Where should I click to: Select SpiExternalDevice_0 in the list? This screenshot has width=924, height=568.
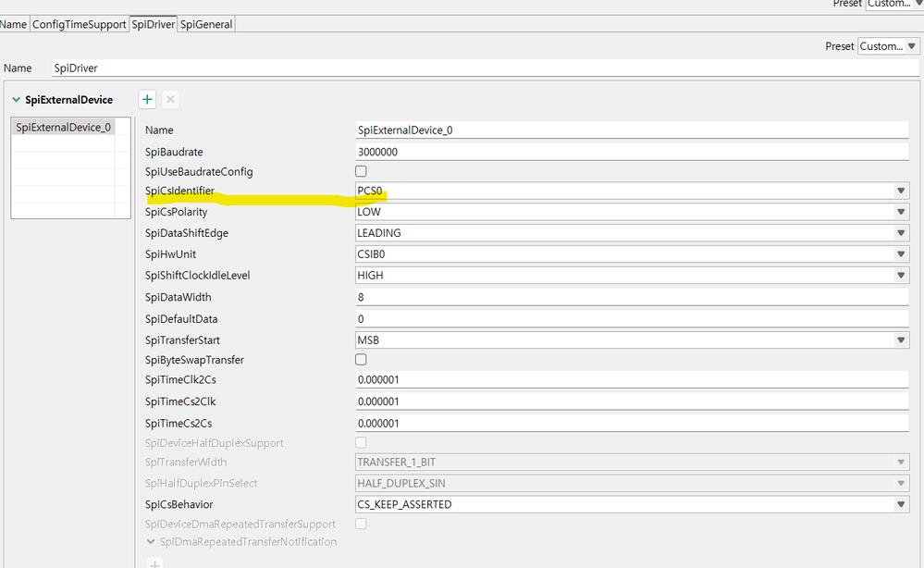[63, 128]
